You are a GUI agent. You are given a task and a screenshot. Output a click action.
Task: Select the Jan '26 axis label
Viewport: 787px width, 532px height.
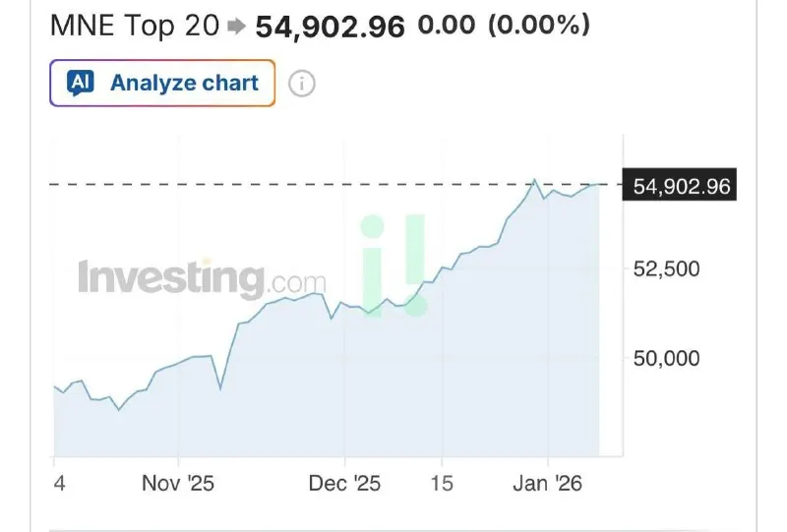click(x=548, y=484)
